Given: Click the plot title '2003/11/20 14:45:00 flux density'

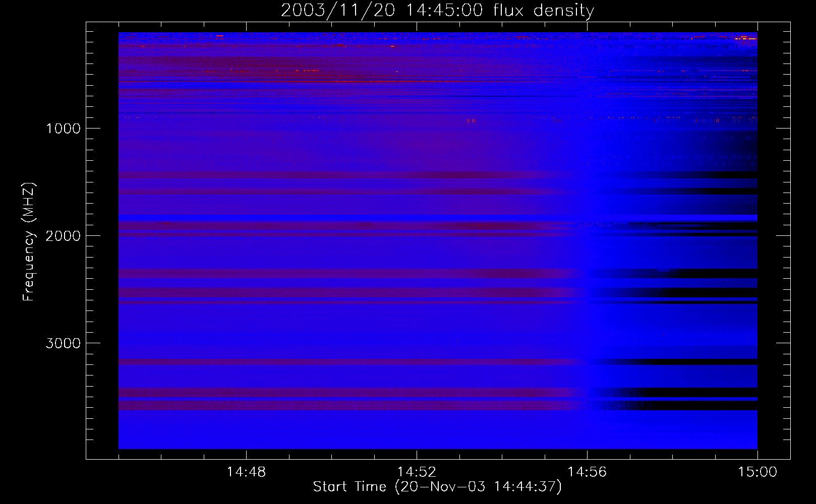Looking at the screenshot, I should 437,11.
